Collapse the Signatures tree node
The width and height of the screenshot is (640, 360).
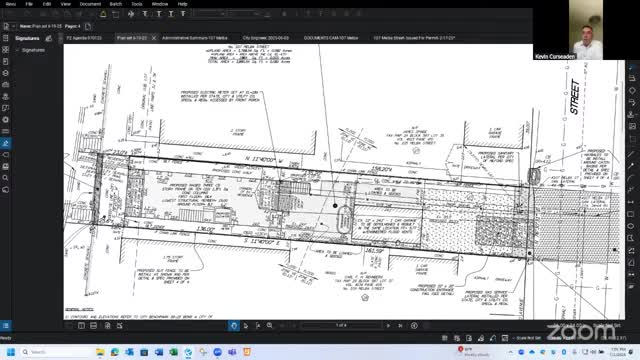[x=17, y=50]
